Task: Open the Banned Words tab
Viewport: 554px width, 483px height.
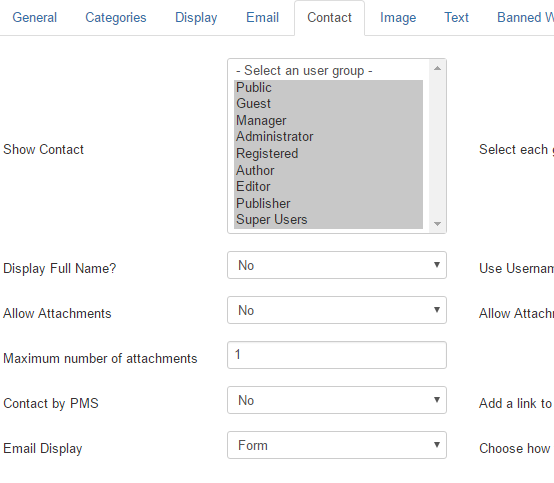Action: pos(525,17)
